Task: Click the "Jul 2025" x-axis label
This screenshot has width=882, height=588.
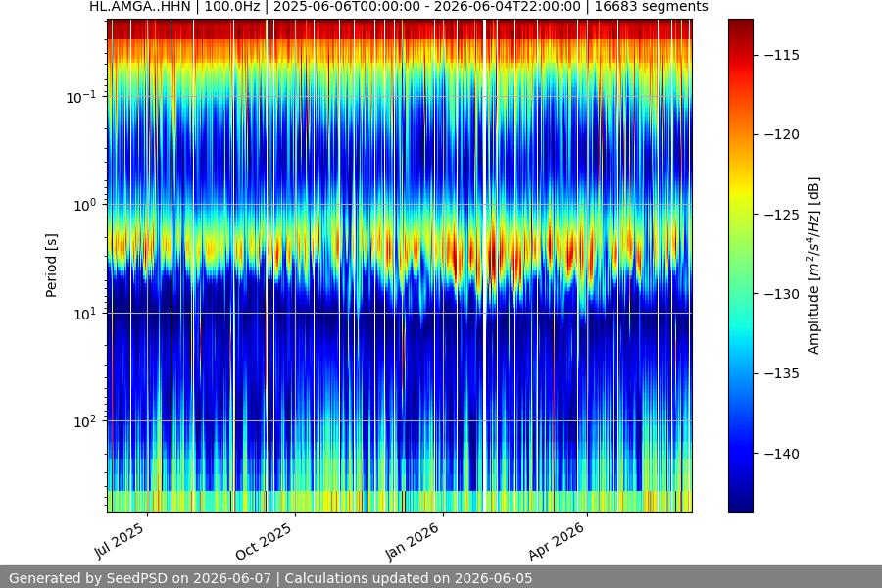Action: [x=120, y=541]
